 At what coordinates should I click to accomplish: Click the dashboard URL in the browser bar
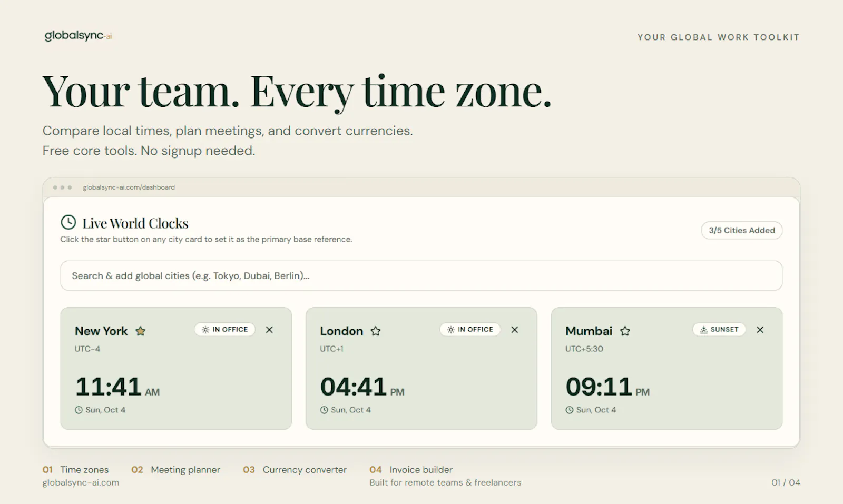point(129,187)
